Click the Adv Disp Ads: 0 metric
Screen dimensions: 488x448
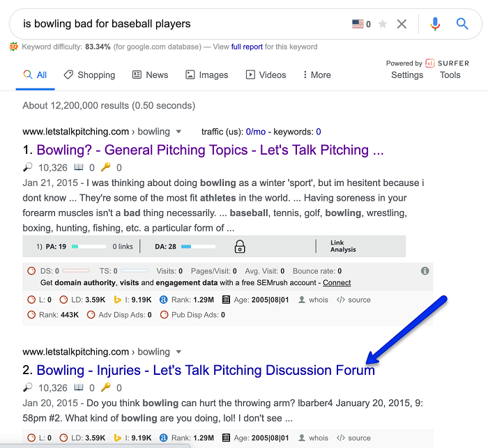coord(119,315)
